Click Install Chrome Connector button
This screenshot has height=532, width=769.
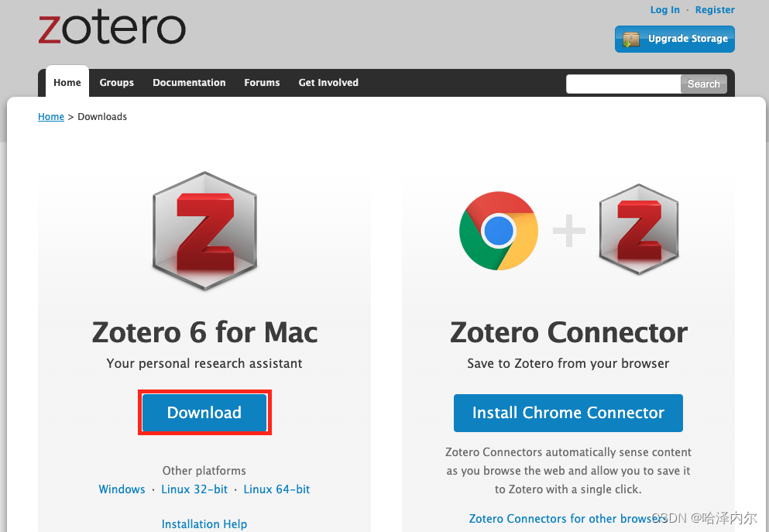[568, 413]
